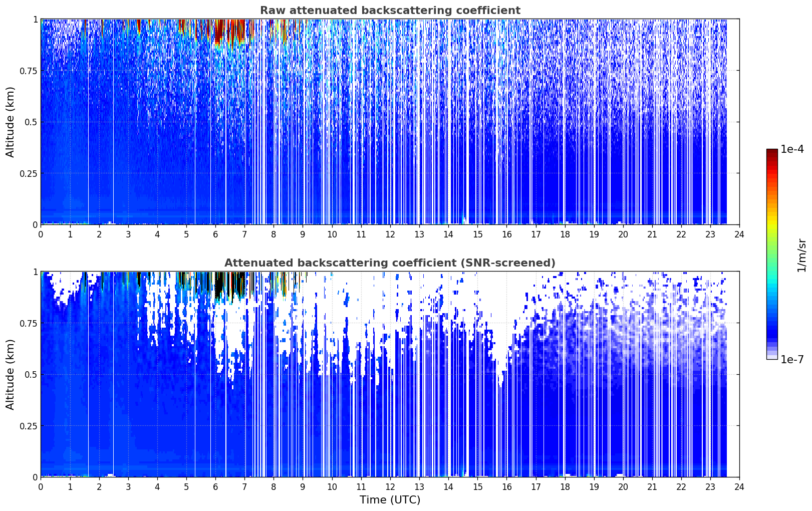Click the 0.75 altitude tick in upper plot

pos(29,71)
